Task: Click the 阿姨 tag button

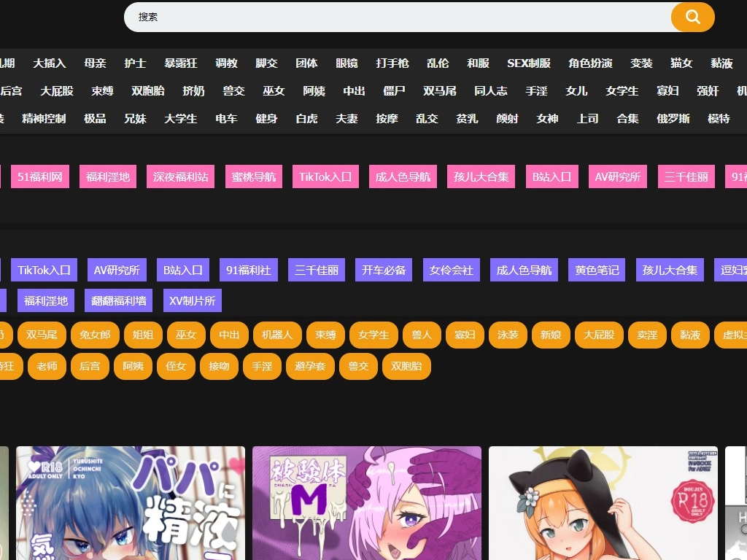Action: point(133,366)
